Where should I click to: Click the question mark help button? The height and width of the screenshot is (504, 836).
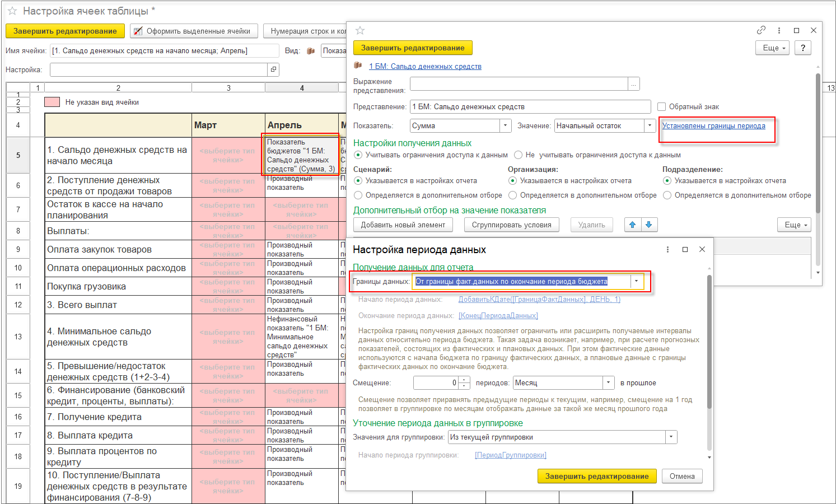(x=803, y=48)
